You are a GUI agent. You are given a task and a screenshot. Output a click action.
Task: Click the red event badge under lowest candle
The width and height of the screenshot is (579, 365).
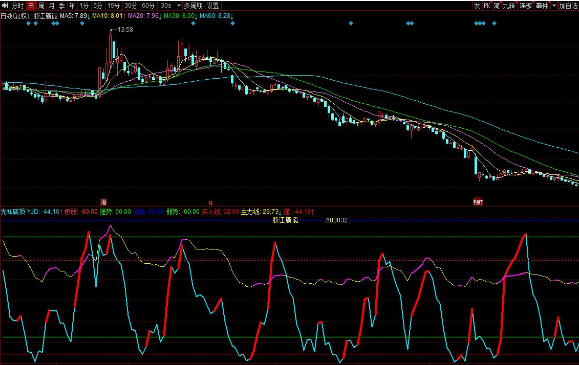[478, 202]
